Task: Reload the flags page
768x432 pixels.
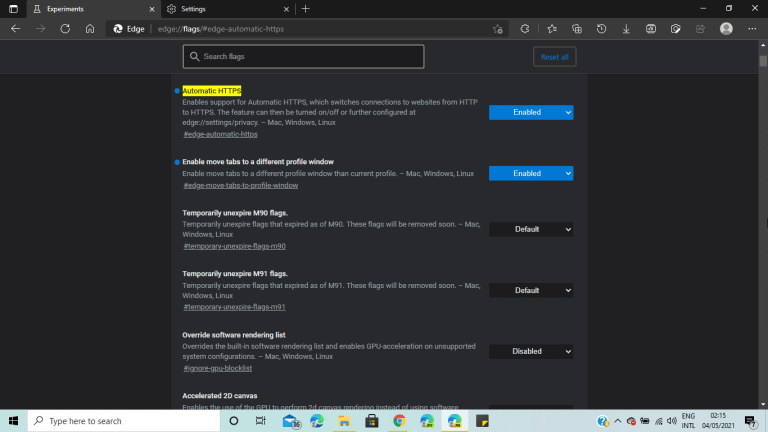Action: [65, 29]
